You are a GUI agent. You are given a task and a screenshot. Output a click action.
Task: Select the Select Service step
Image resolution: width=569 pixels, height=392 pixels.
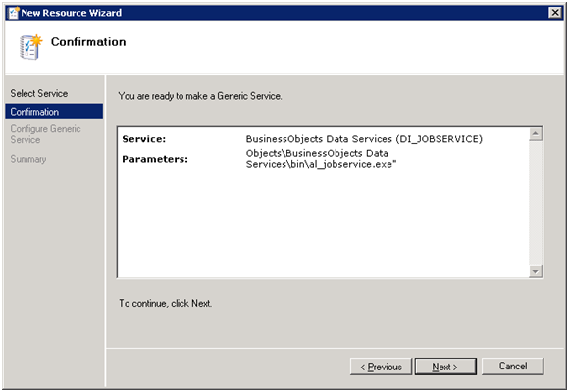39,93
